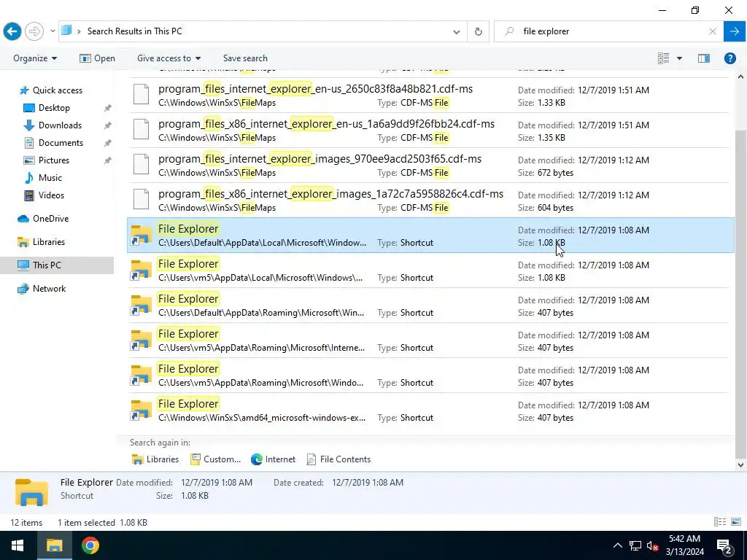The width and height of the screenshot is (747, 560).
Task: Click the scrollbar up arrow
Action: click(x=740, y=77)
